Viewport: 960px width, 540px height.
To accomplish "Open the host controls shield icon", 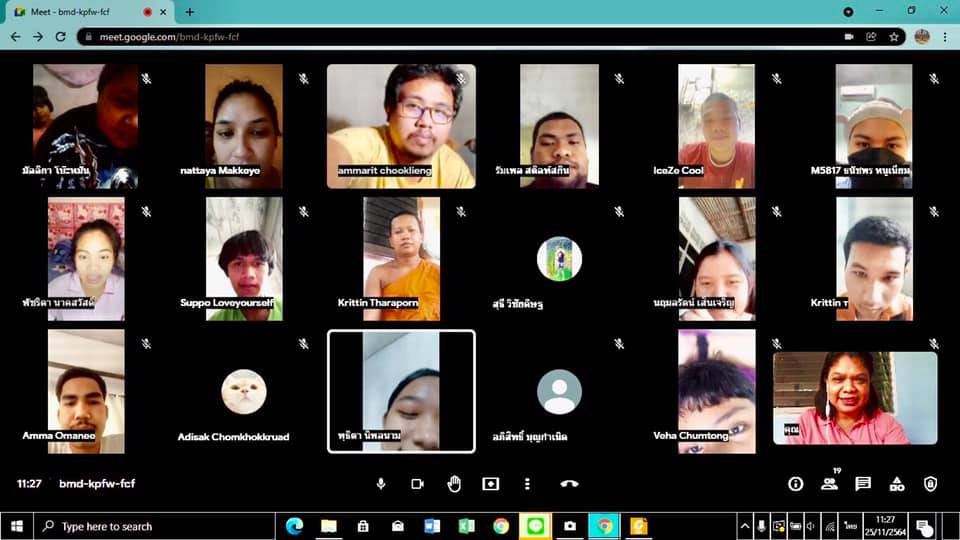I will click(930, 484).
